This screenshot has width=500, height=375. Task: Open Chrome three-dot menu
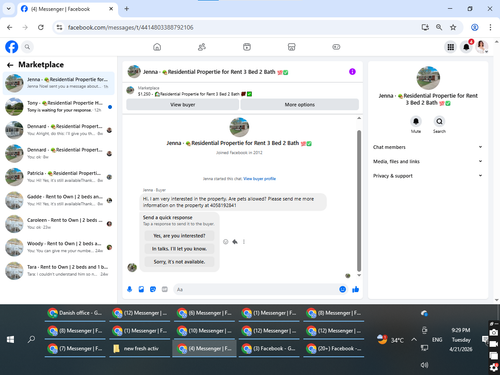[x=490, y=27]
